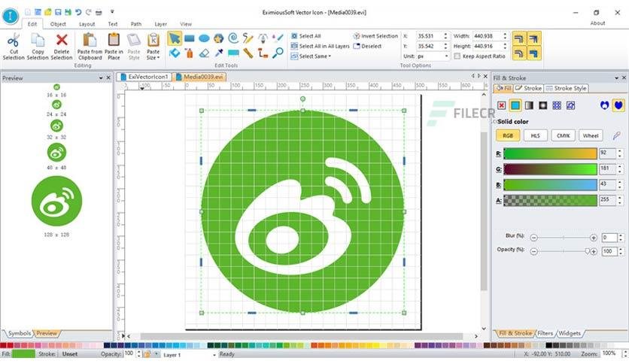This screenshot has height=364, width=629.
Task: Pick color with the Fill panel eyedropper
Action: (x=616, y=136)
